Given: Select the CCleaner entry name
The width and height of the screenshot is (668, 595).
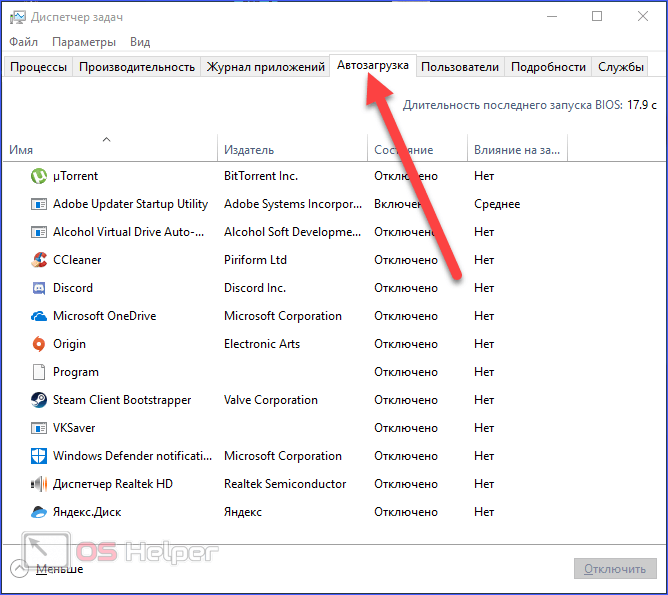Looking at the screenshot, I should point(77,260).
